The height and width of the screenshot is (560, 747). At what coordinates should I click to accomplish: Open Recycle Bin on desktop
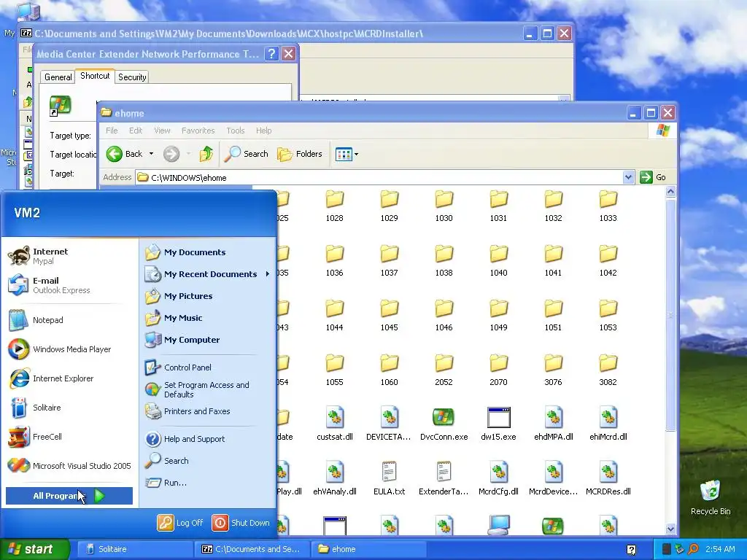tap(711, 497)
